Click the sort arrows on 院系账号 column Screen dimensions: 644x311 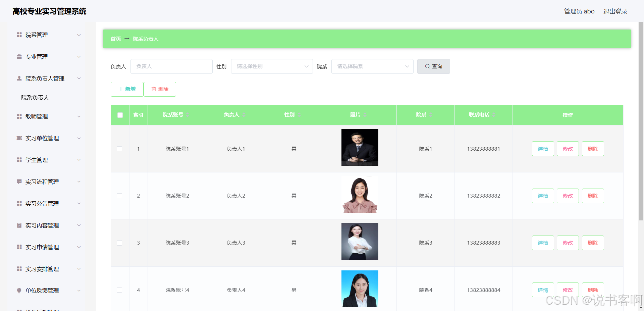187,115
